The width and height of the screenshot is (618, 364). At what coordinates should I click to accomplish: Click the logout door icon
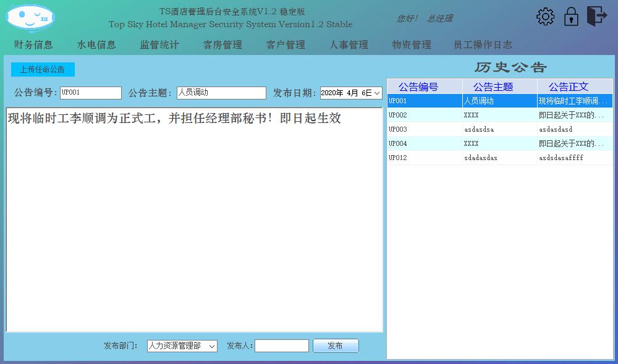pyautogui.click(x=596, y=16)
